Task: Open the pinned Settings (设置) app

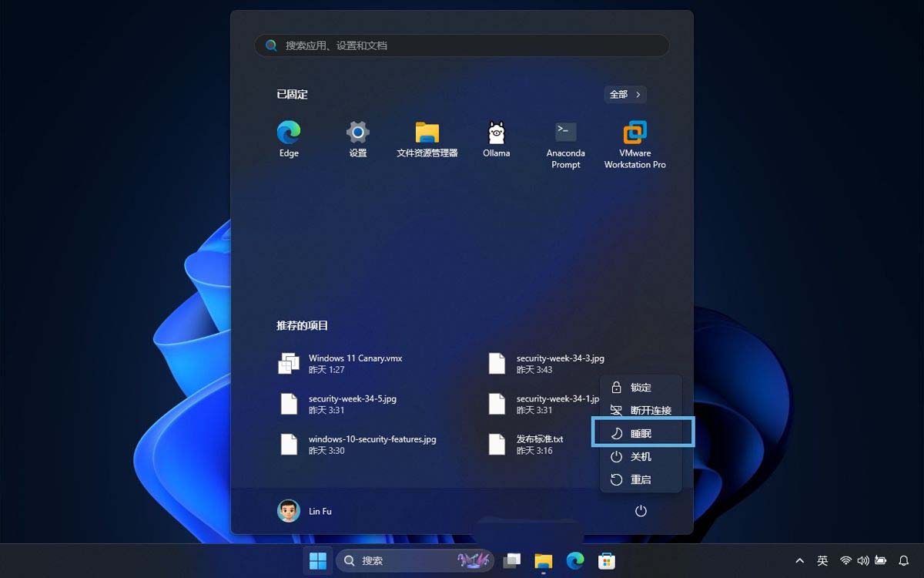Action: point(357,139)
